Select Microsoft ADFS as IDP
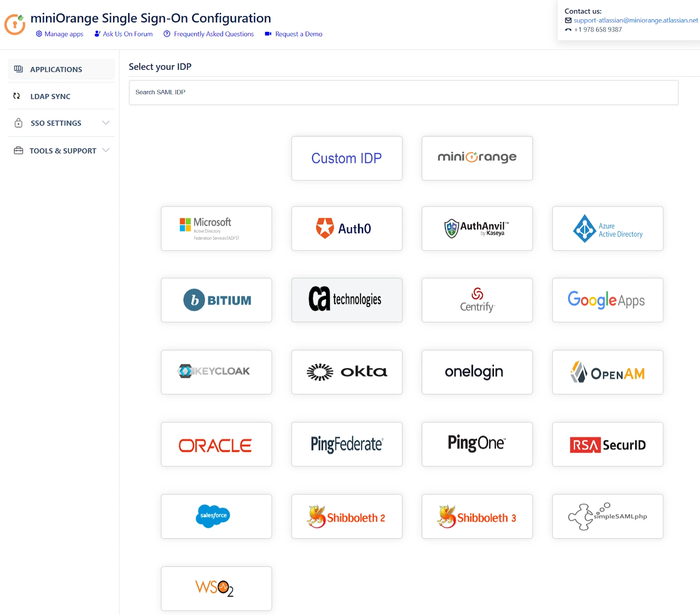Viewport: 700px width, 615px height. [x=217, y=229]
